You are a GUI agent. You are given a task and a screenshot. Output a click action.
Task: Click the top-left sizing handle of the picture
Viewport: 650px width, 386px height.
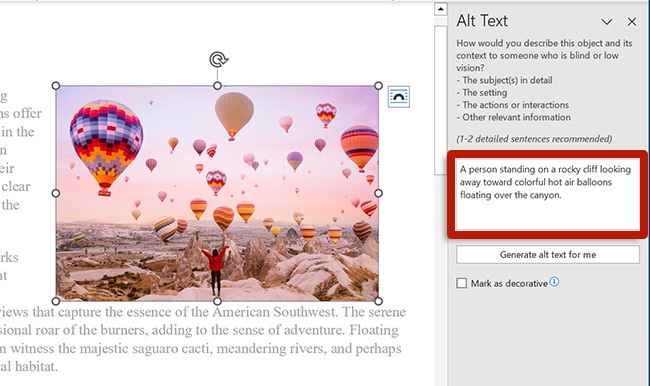(56, 86)
